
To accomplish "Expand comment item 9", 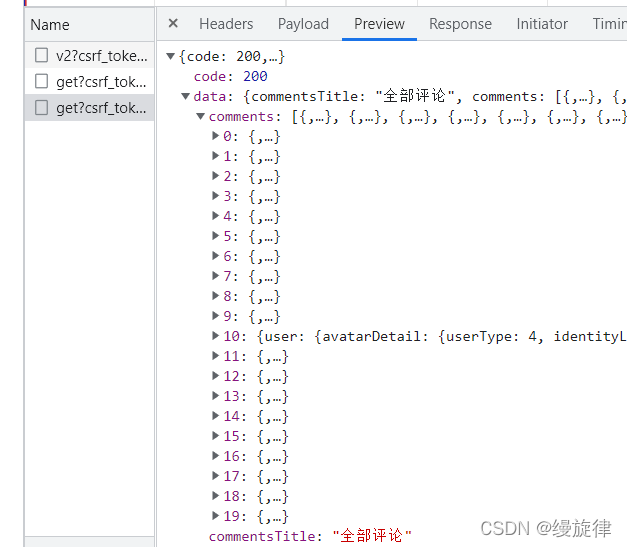I will [x=216, y=316].
